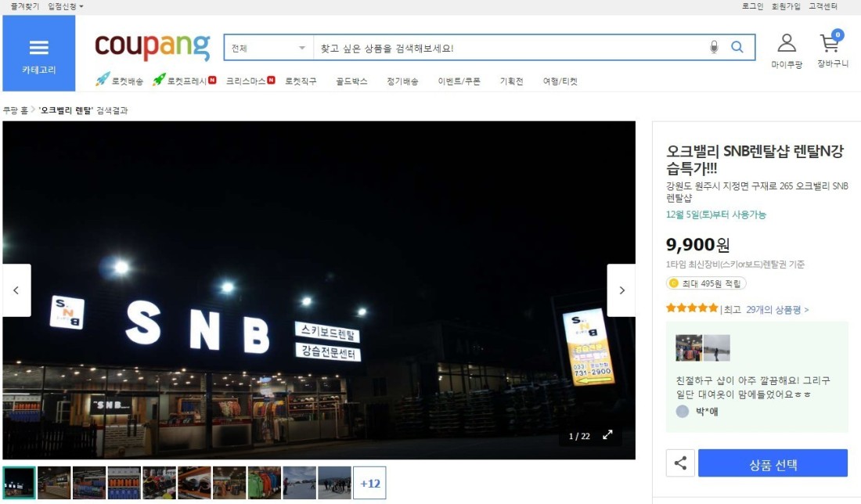This screenshot has height=504, width=861.
Task: Open 29개의 상품평 reviews link
Action: [777, 310]
